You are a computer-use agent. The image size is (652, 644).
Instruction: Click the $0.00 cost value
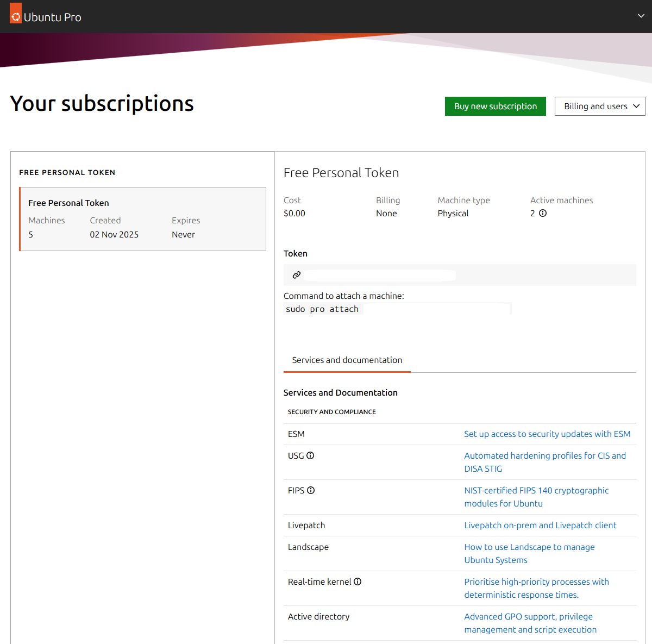294,213
